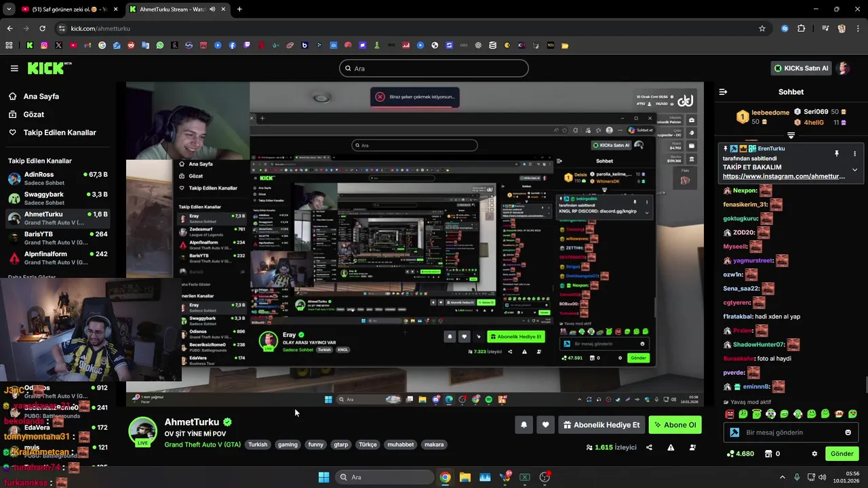The image size is (868, 488).
Task: Click the AhmetTurku channel avatar
Action: tap(143, 431)
